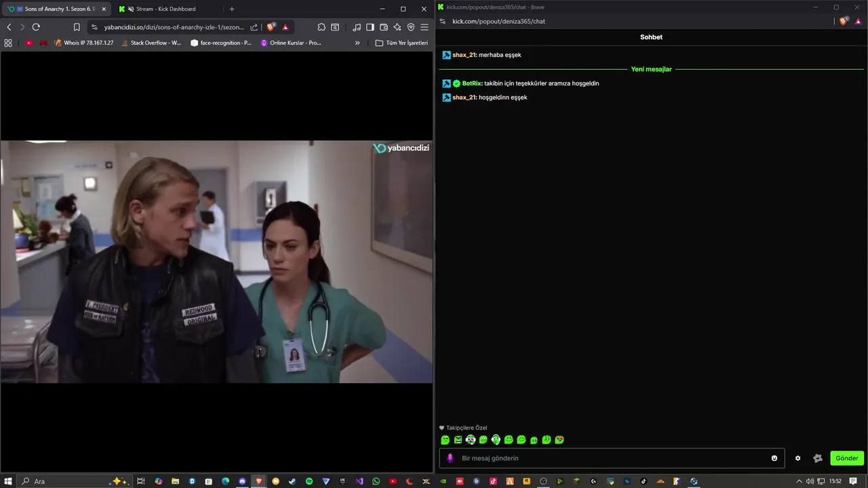
Task: Open the browser extensions puzzle icon
Action: (321, 27)
